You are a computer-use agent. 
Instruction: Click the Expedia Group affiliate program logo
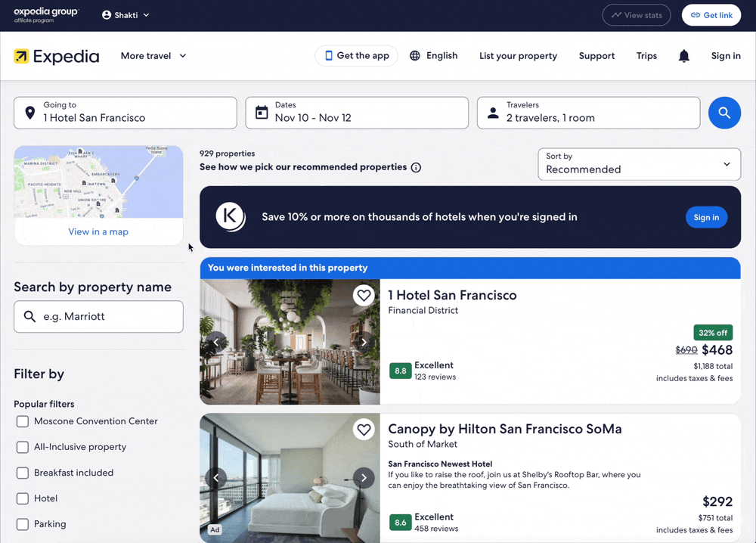(x=46, y=15)
